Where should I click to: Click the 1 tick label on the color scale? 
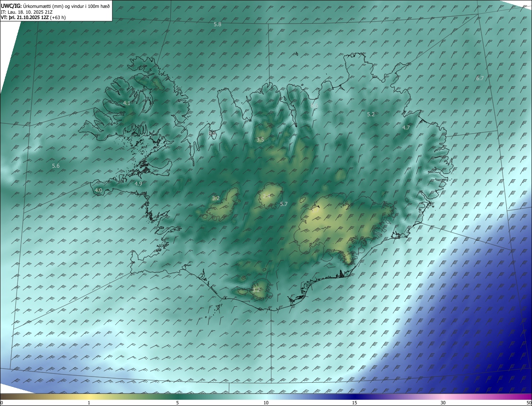tap(89, 403)
